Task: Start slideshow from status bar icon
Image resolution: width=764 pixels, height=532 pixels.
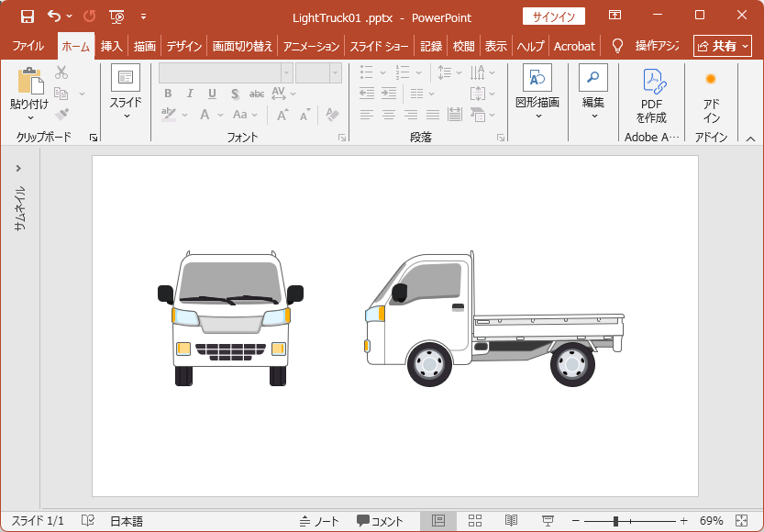Action: click(548, 521)
